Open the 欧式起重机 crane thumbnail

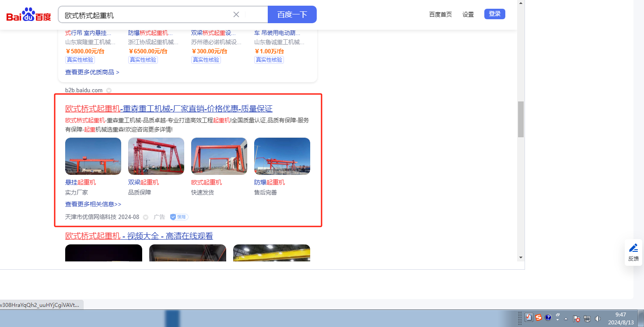(219, 157)
